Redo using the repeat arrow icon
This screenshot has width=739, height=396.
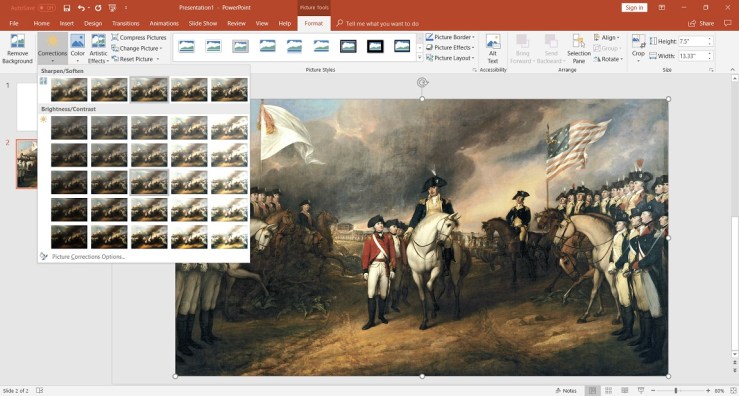pos(98,8)
